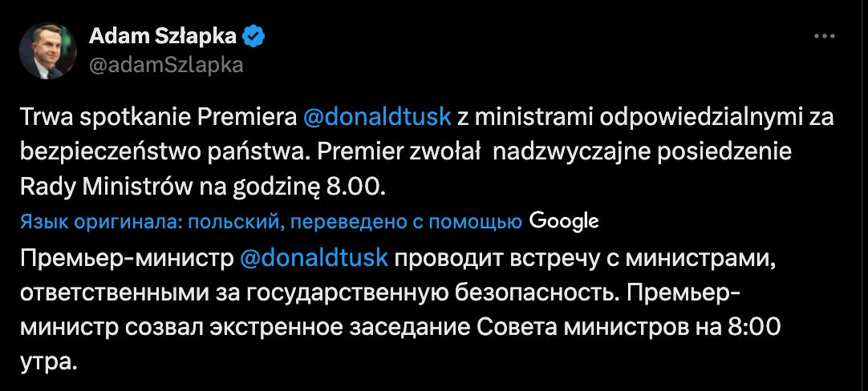This screenshot has width=868, height=391.
Task: Open the @donaldtusk mention in the Russian translation
Action: 314,259
